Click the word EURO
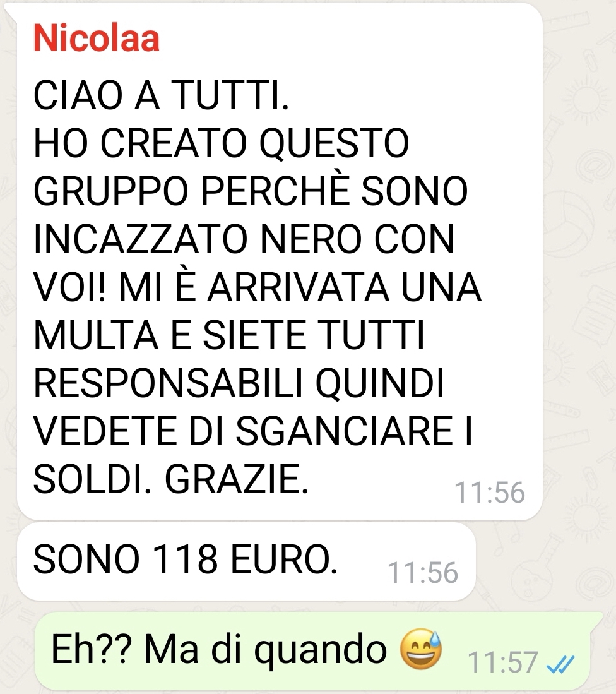The width and height of the screenshot is (616, 694). coord(284,559)
